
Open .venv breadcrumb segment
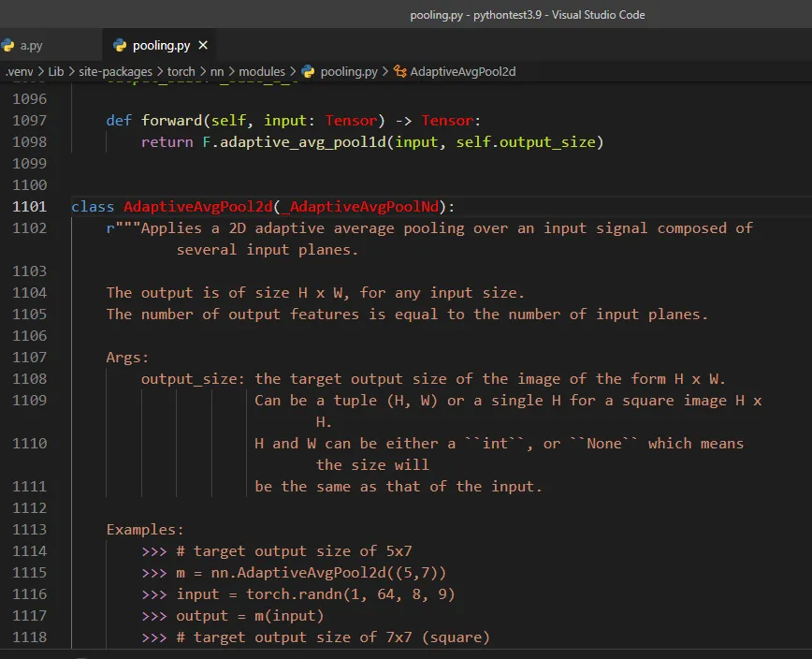tap(19, 71)
